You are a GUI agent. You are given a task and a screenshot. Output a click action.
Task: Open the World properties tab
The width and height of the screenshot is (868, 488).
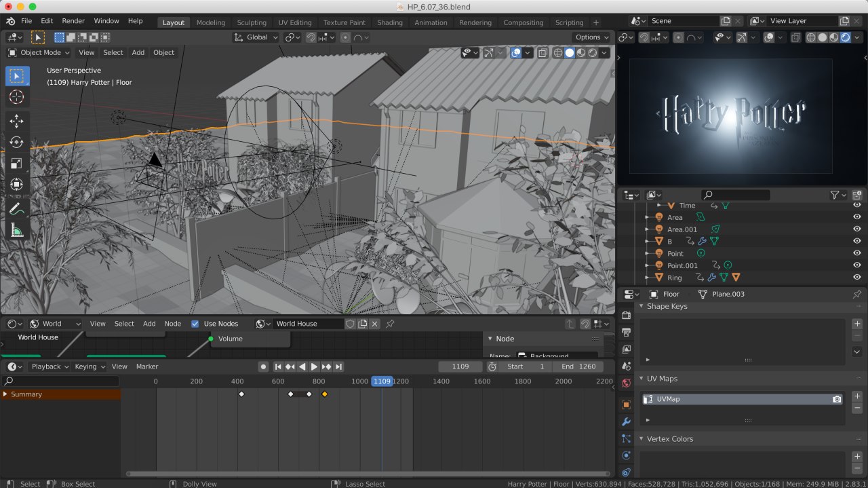point(626,383)
